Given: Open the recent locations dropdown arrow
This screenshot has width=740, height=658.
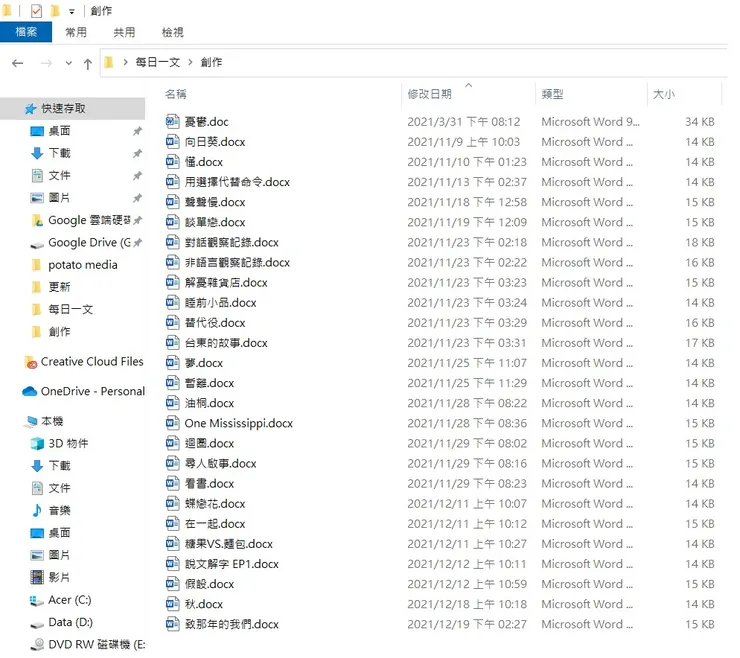Looking at the screenshot, I should tap(69, 63).
